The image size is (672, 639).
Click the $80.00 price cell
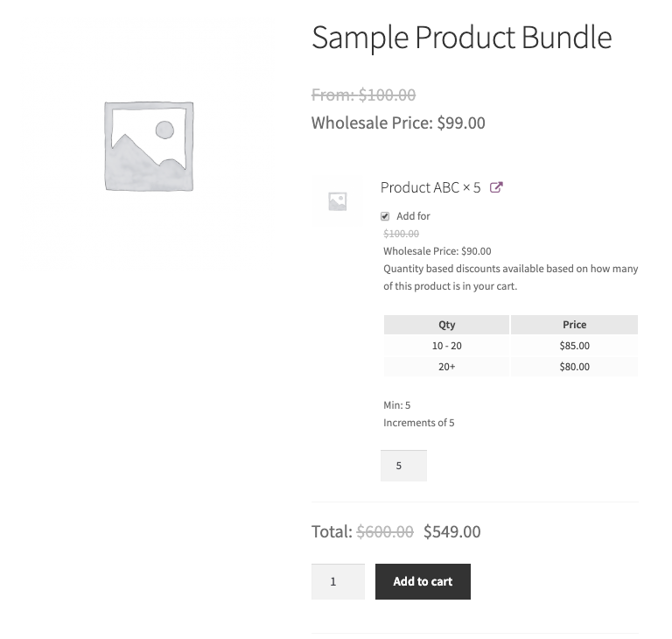(x=574, y=367)
